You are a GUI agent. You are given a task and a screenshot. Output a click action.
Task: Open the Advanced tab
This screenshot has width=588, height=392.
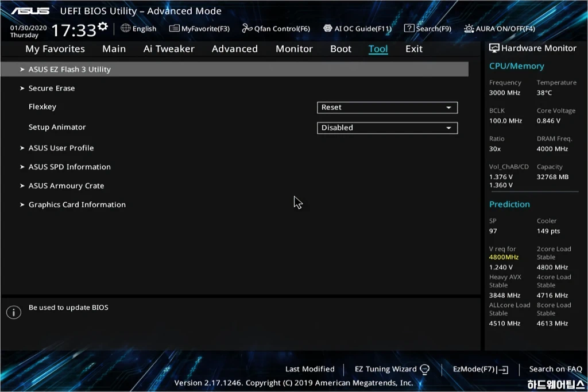[235, 49]
